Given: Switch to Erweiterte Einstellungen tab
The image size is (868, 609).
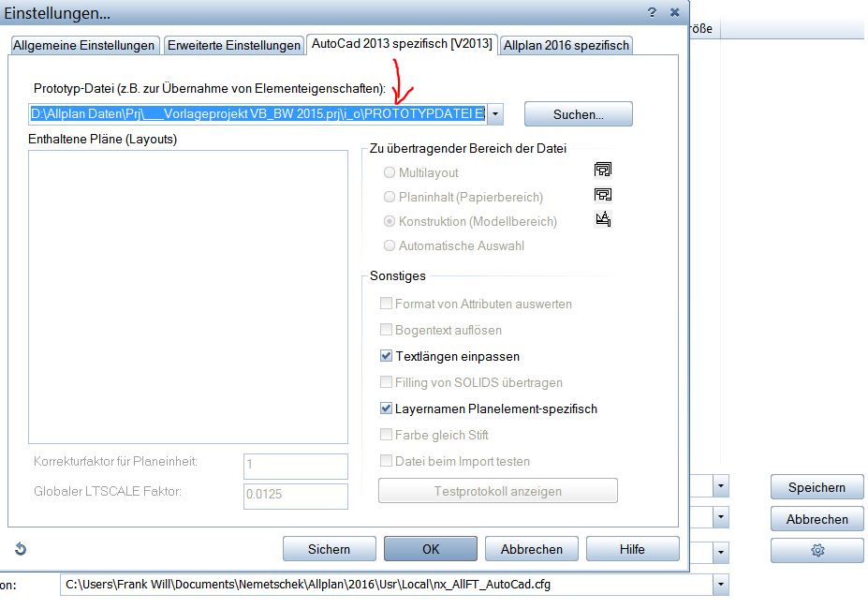Looking at the screenshot, I should [233, 45].
